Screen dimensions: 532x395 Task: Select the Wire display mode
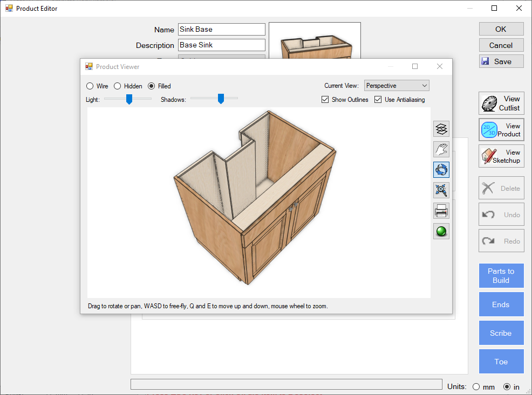tap(90, 86)
